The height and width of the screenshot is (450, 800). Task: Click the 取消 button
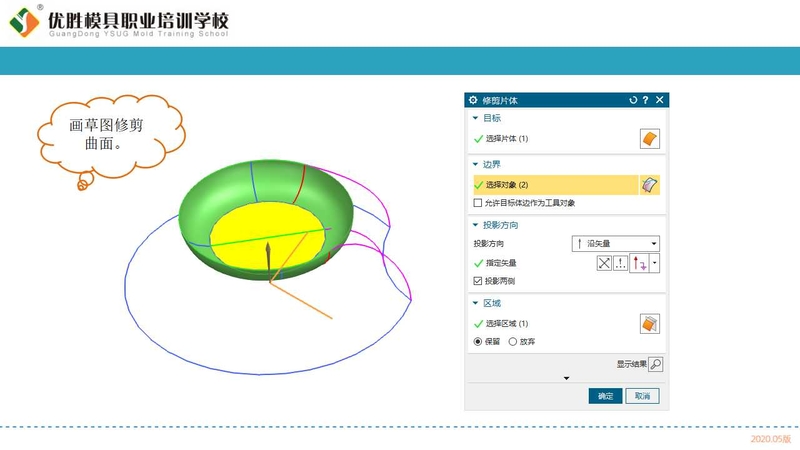(x=642, y=396)
